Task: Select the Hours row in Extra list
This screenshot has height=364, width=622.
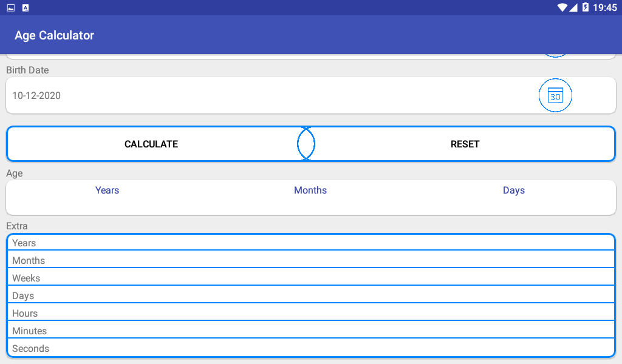Action: (310, 313)
